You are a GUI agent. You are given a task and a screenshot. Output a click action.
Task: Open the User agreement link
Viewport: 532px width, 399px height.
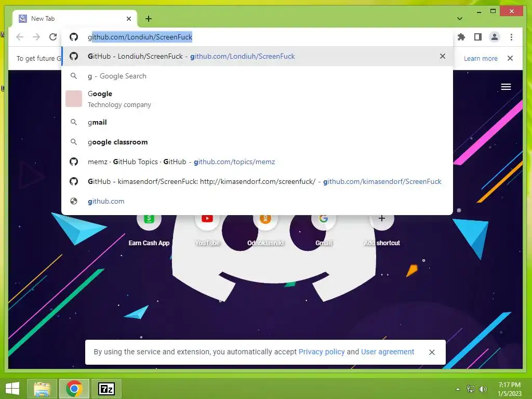[x=388, y=352]
